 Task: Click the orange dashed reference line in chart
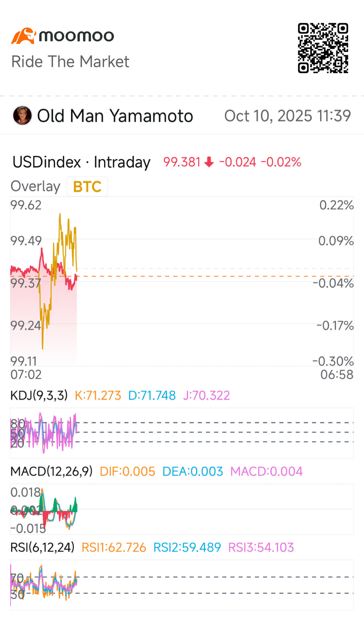click(x=215, y=276)
